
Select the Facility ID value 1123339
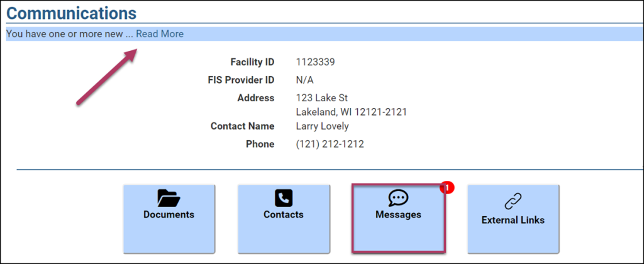315,62
